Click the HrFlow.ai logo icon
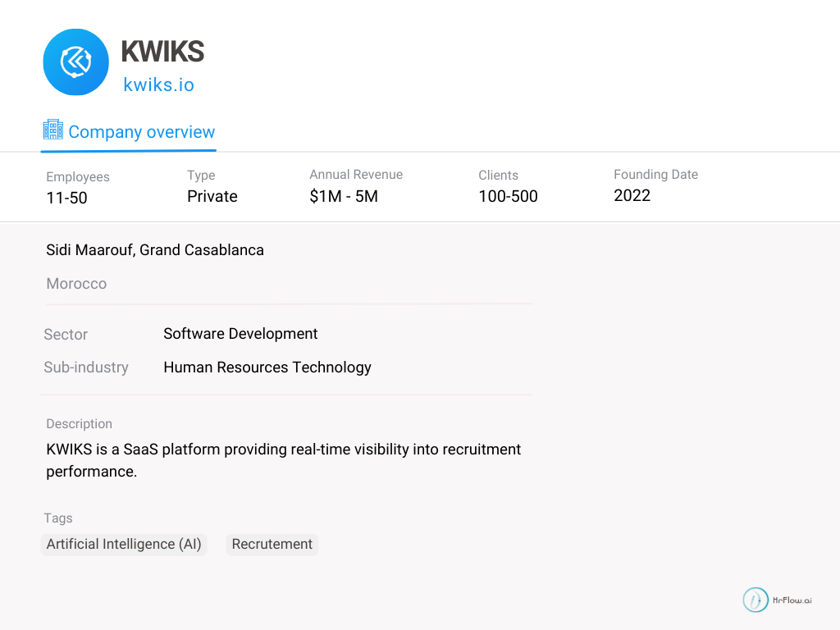This screenshot has width=840, height=630. coord(756,600)
